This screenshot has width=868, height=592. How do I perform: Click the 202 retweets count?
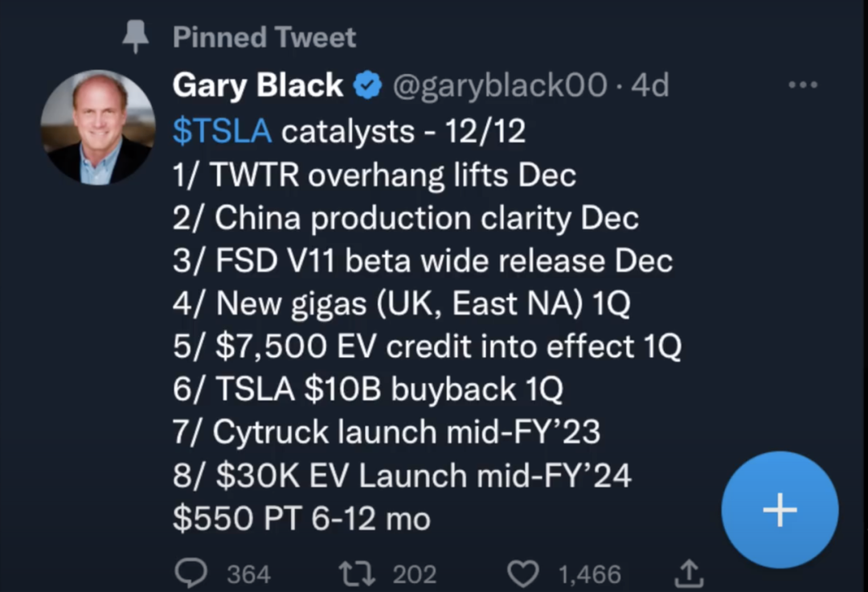415,574
